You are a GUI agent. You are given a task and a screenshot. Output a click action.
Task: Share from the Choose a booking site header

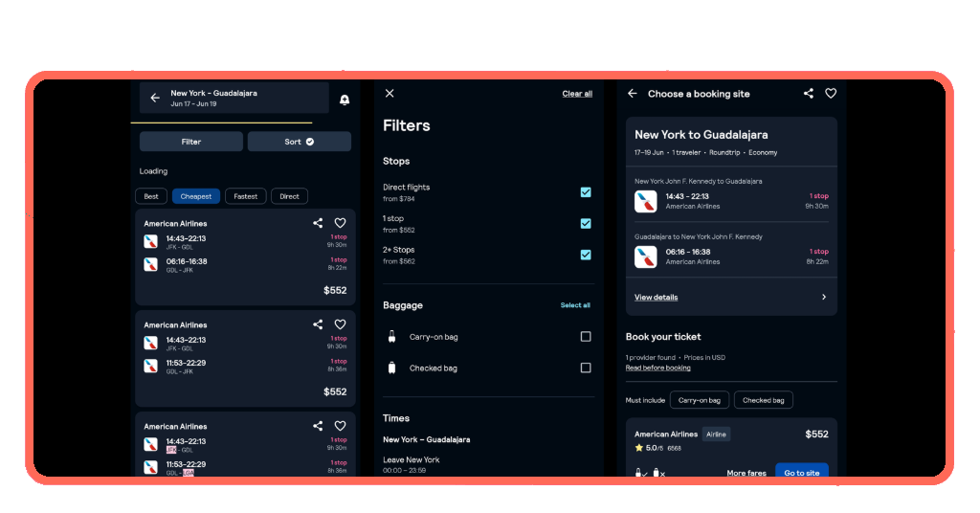tap(809, 93)
